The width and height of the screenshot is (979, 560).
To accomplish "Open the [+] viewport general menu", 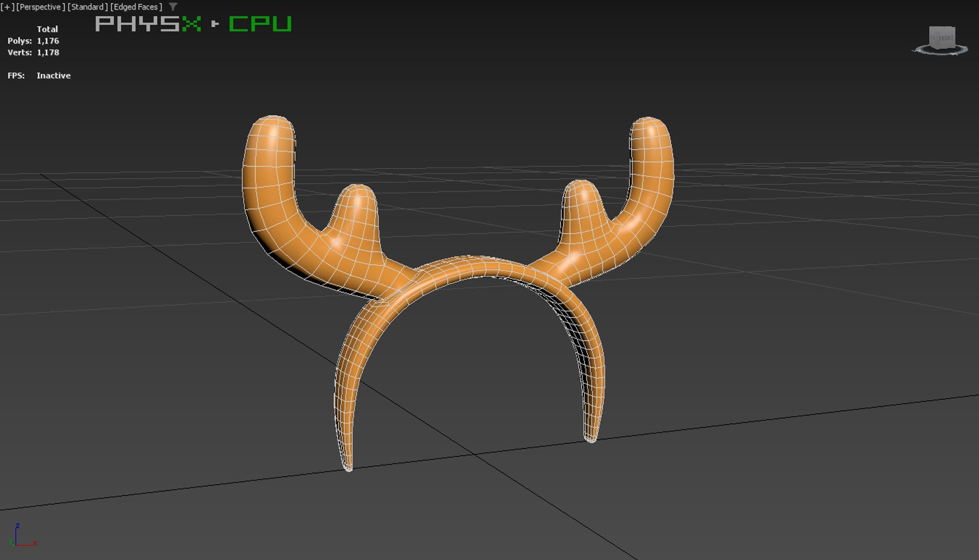I will [x=7, y=7].
